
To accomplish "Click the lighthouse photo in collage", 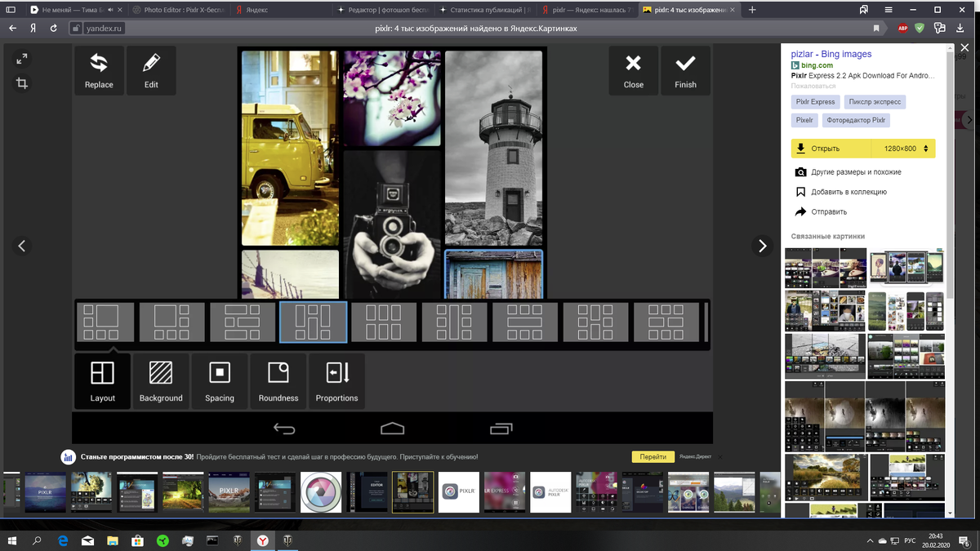I will pyautogui.click(x=493, y=148).
